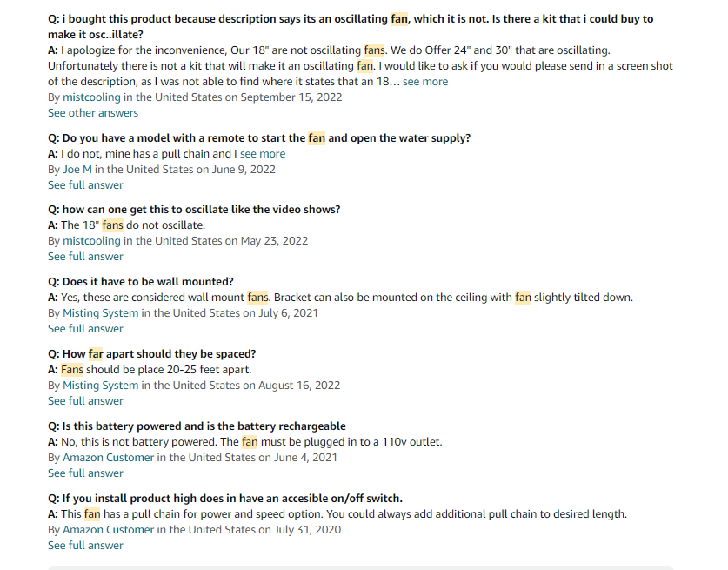See full answer about fan spacing

pyautogui.click(x=85, y=401)
